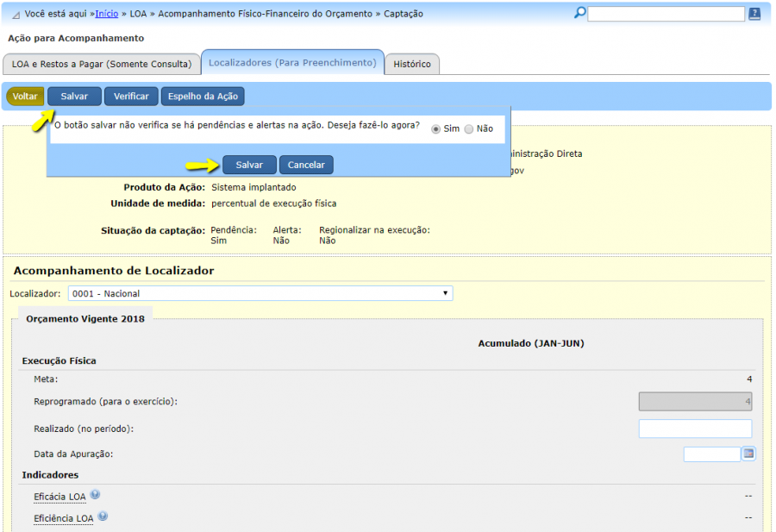The height and width of the screenshot is (532, 776).
Task: Click Salvar in the blue toolbar
Action: point(74,97)
